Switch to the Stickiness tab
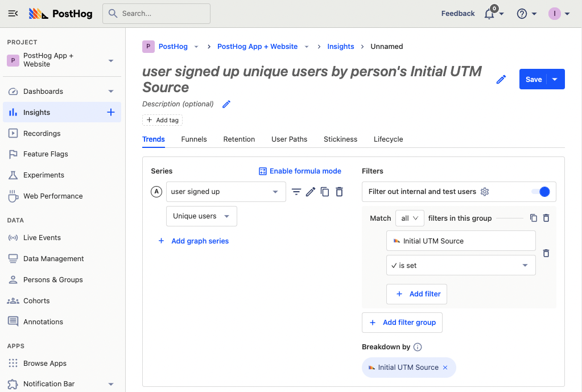 pos(340,139)
